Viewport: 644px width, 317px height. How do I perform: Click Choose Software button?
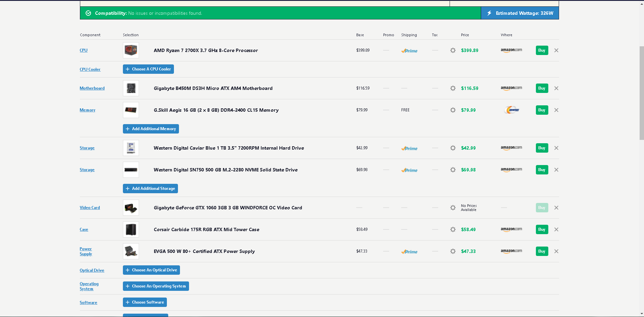tap(145, 302)
